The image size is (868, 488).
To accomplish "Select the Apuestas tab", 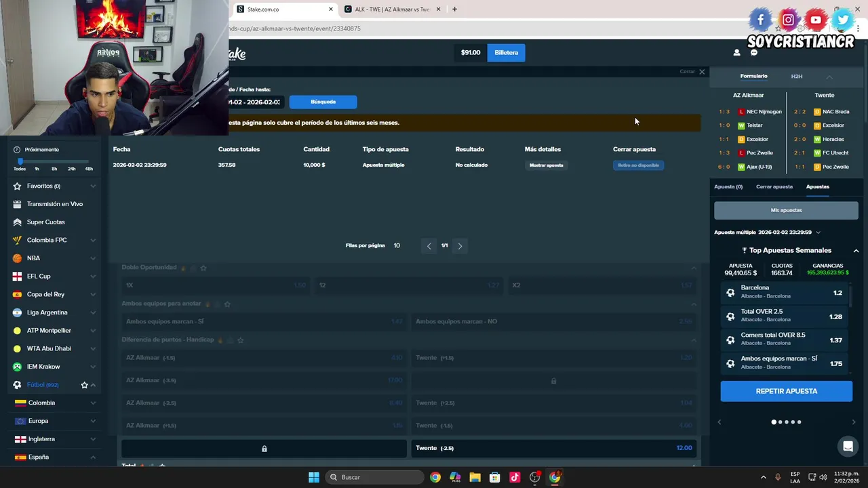I will pyautogui.click(x=817, y=186).
